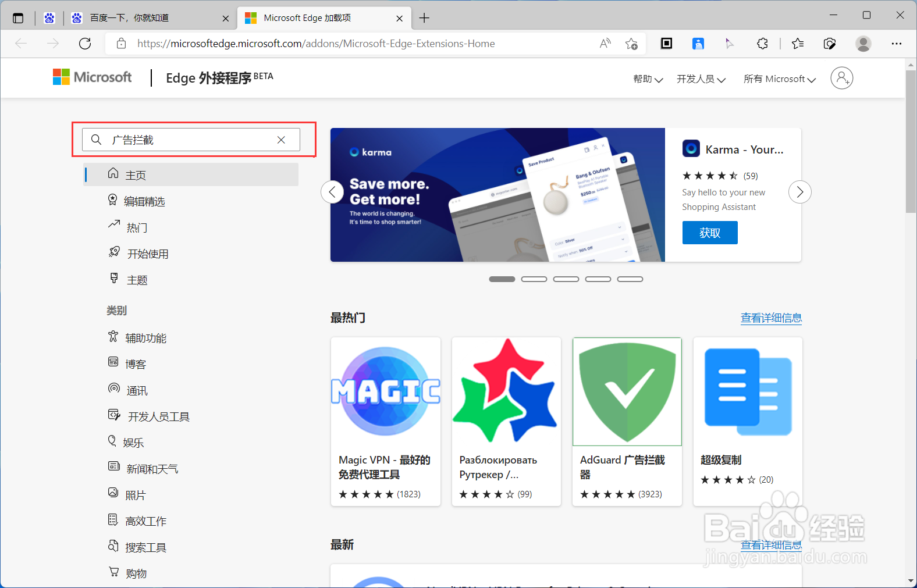Image resolution: width=917 pixels, height=588 pixels.
Task: Open the tab actions menu icon
Action: point(18,18)
